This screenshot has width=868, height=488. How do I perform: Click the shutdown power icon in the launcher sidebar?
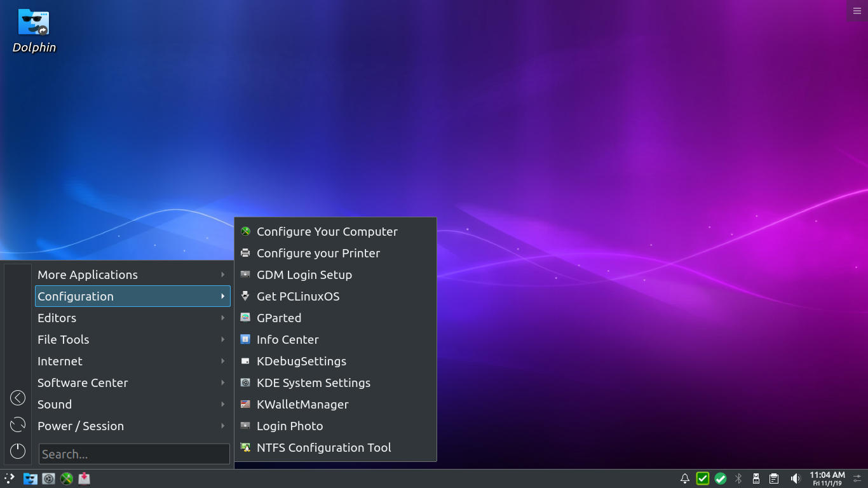(x=18, y=451)
